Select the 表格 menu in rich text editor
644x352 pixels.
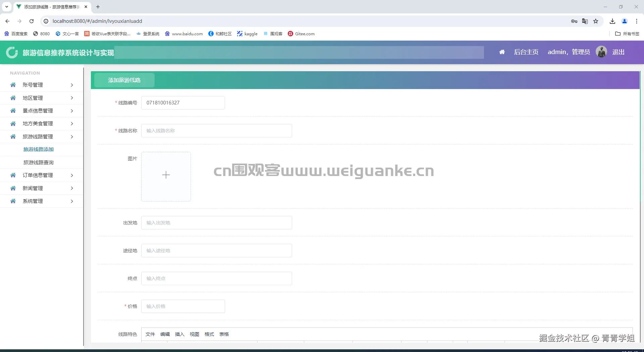pyautogui.click(x=224, y=334)
